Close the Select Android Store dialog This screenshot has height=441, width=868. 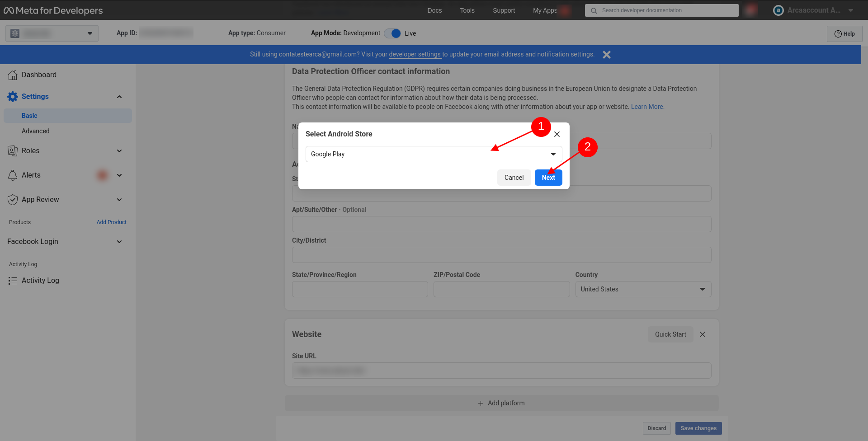coord(557,134)
